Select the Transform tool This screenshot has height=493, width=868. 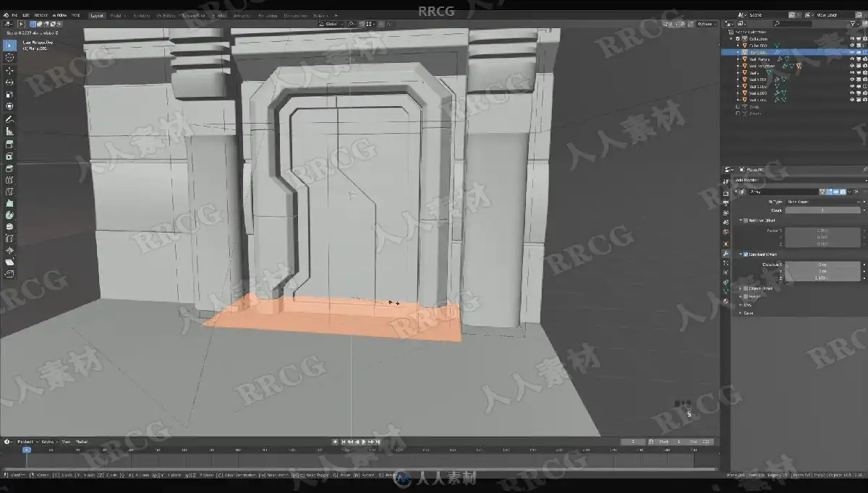(9, 106)
